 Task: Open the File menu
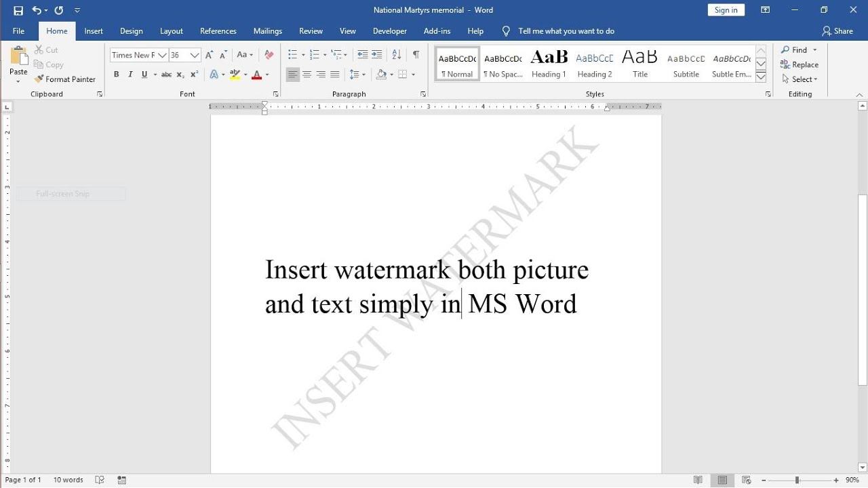click(x=18, y=31)
